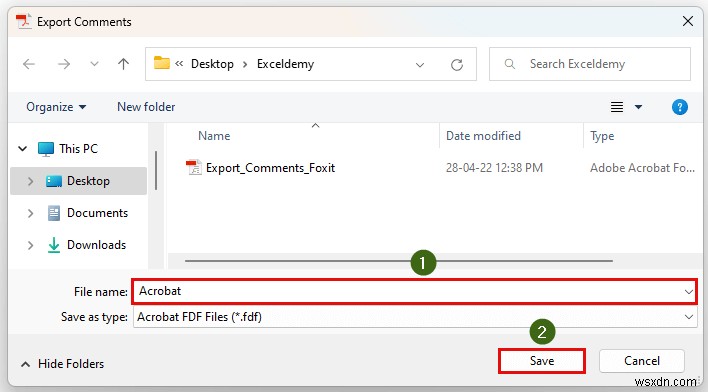Select This PC in navigation pane

[x=79, y=149]
